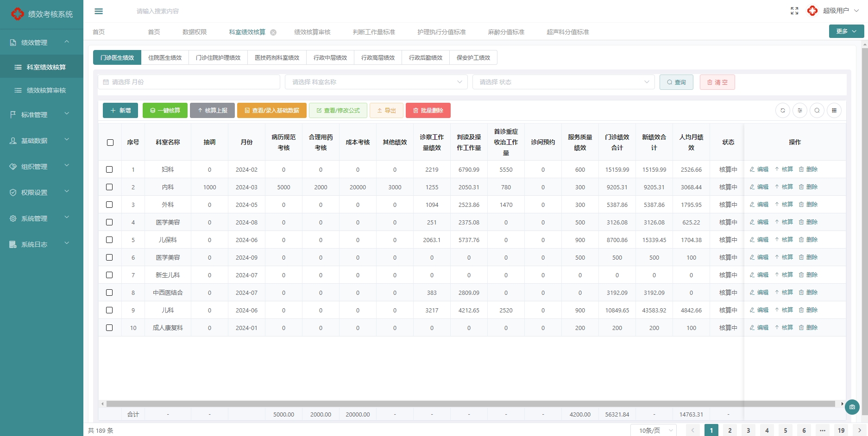Click the 绩效考核系统 logo icon

click(x=18, y=14)
